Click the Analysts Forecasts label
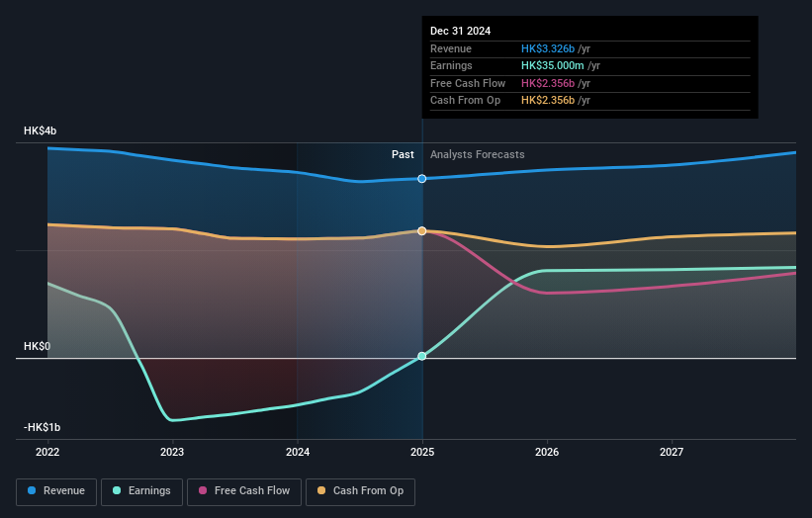812x518 pixels. pyautogui.click(x=477, y=155)
